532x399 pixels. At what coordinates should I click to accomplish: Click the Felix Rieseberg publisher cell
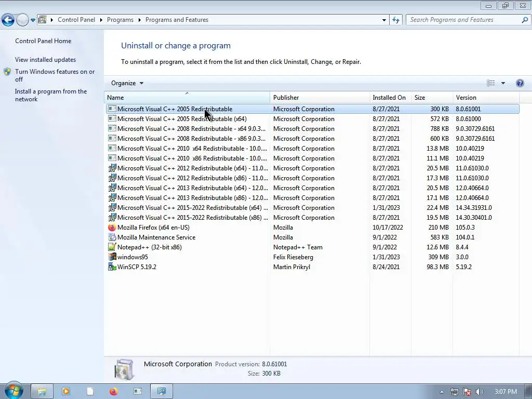tap(293, 257)
